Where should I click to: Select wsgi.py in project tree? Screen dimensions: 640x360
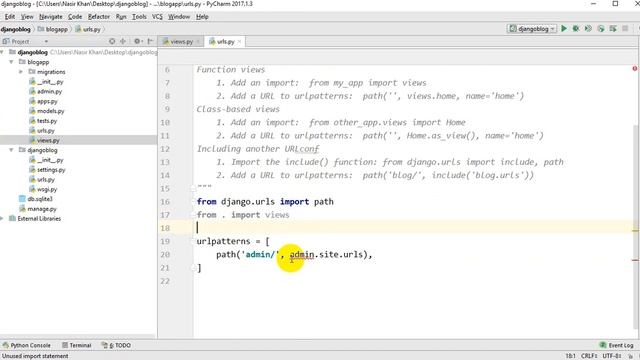click(43, 189)
